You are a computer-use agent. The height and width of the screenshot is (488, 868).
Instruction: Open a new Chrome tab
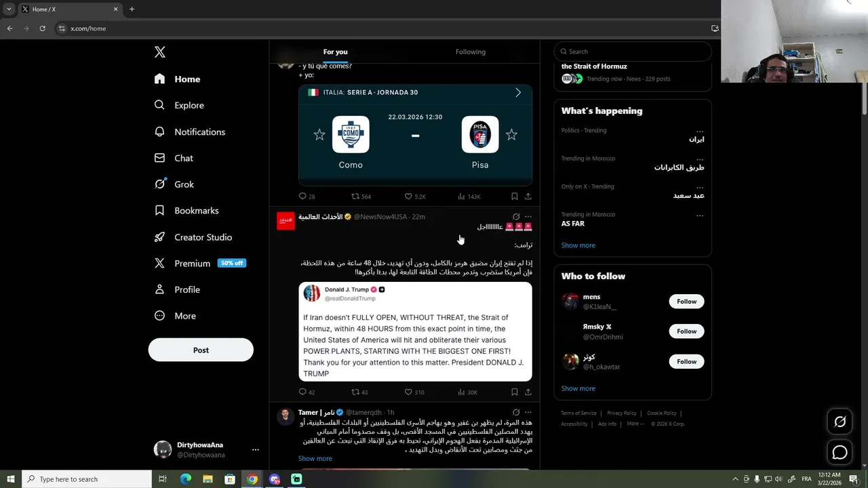click(132, 9)
